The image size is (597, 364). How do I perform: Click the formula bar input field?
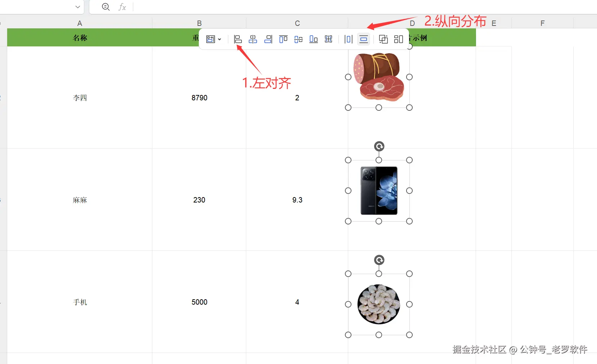[x=364, y=7]
